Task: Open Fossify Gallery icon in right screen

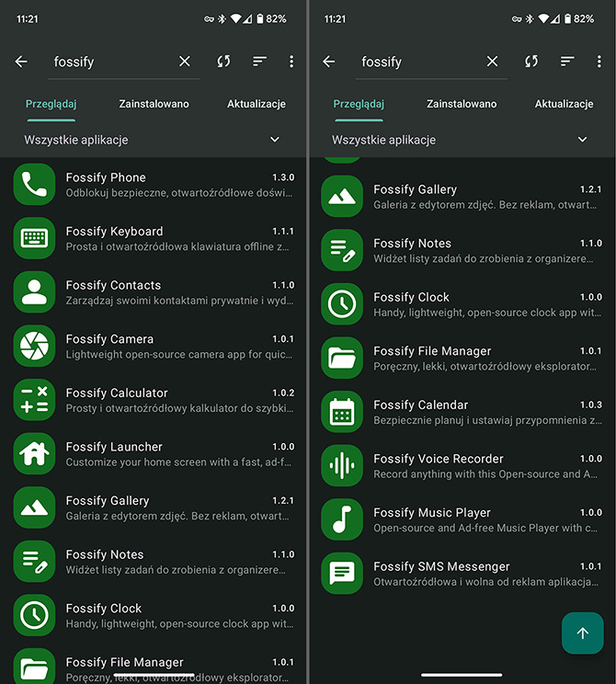Action: point(342,197)
